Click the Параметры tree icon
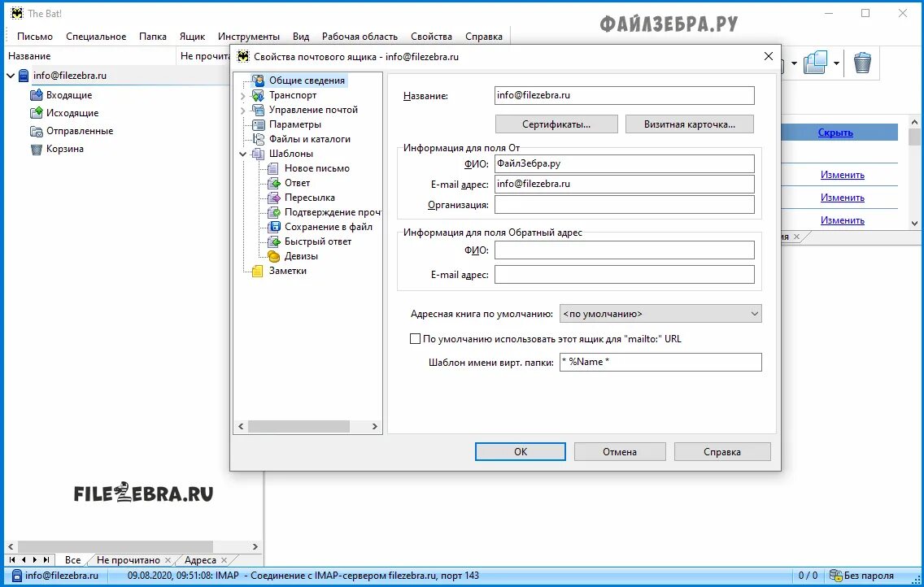This screenshot has height=587, width=924. click(x=258, y=124)
